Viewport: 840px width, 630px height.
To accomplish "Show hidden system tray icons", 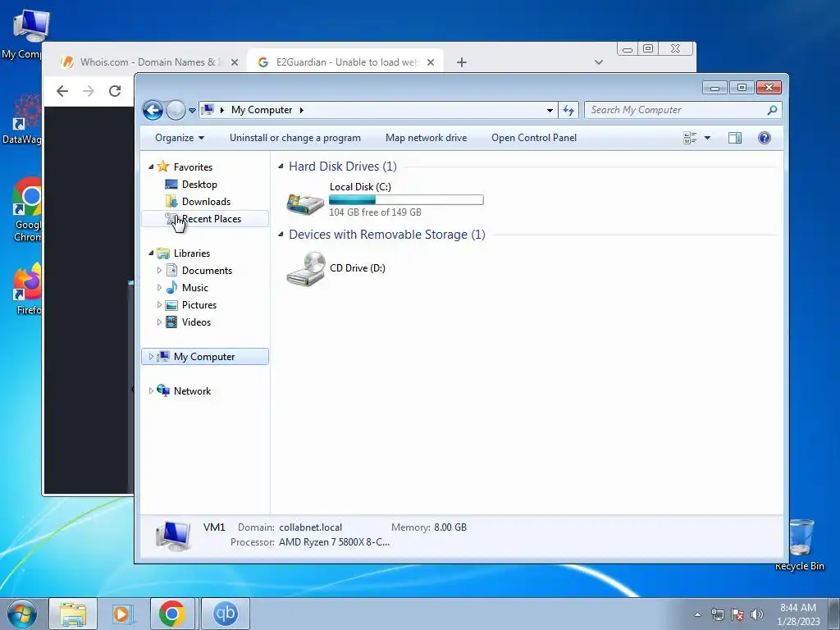I will click(697, 614).
